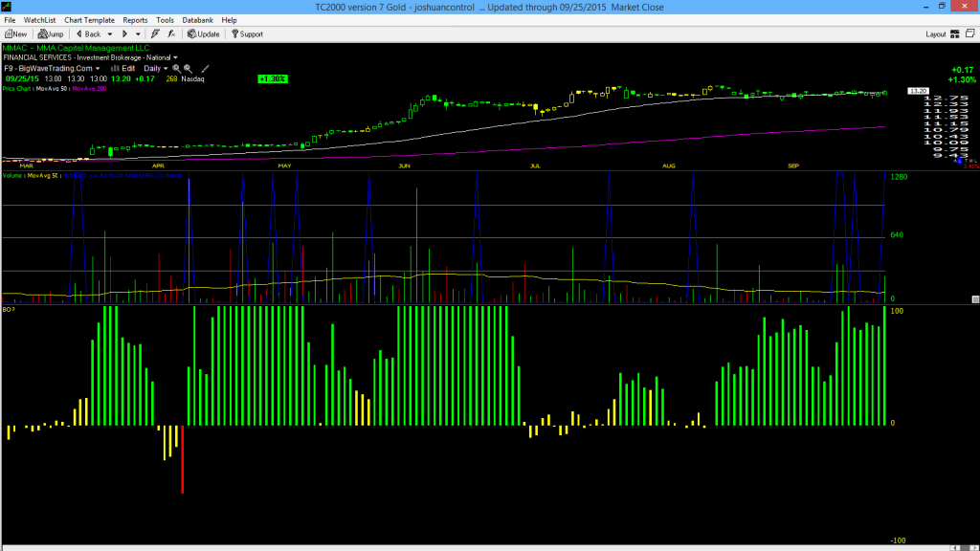Click the MMAC - MMA Capital Management LLC title
The width and height of the screenshot is (980, 551).
pos(77,48)
